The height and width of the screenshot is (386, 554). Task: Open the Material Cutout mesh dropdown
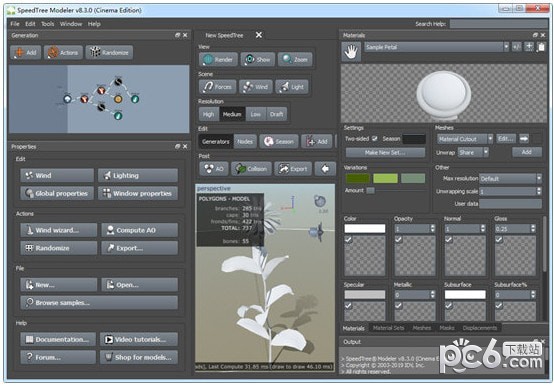tap(465, 139)
